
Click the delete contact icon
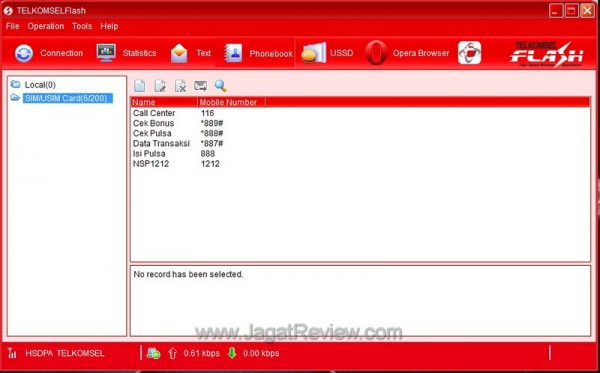[180, 86]
